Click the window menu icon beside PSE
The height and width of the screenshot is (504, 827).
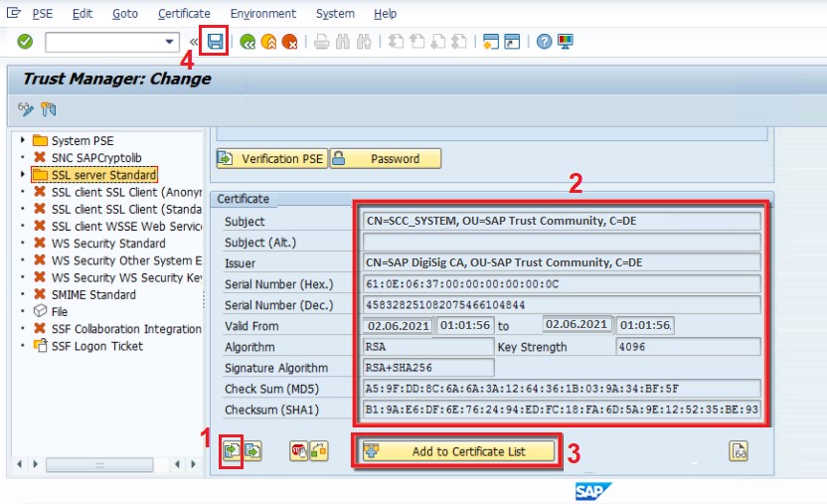tap(14, 13)
